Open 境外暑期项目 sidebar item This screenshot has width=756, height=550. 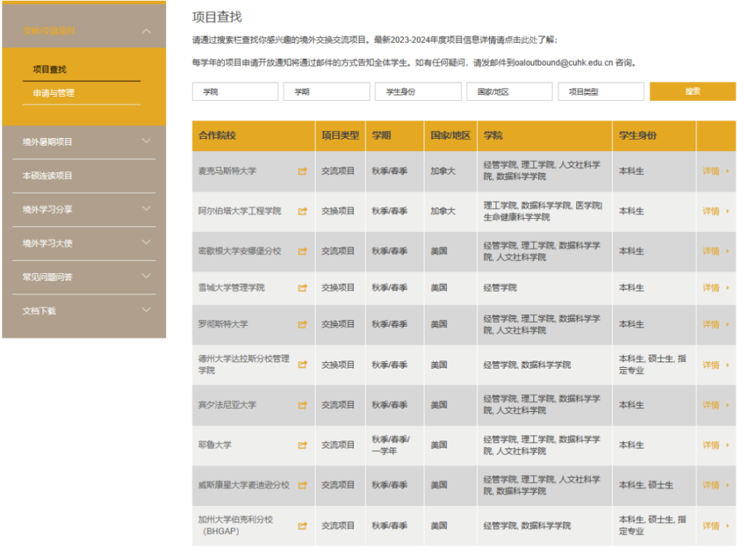(47, 142)
